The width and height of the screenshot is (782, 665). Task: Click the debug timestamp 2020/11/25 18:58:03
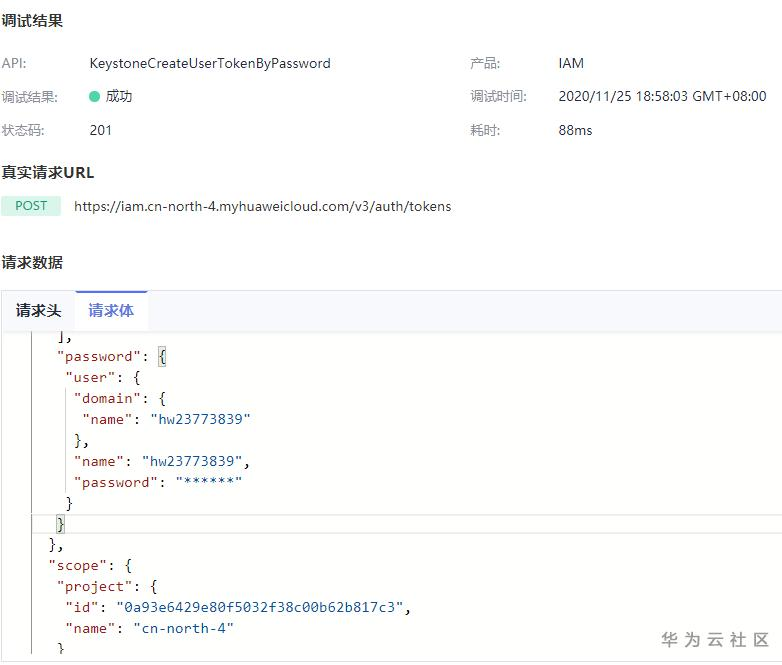coord(662,96)
